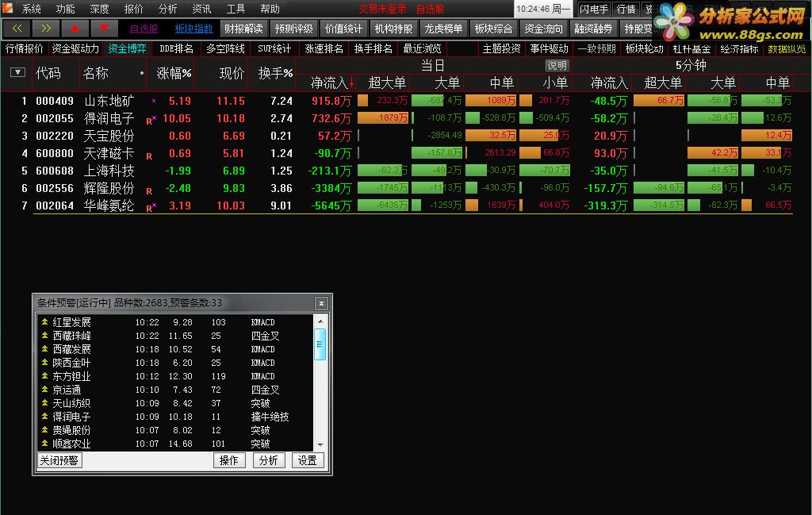Switch to the 事件驱动 tab
Screen dimensions: 812x515
click(549, 48)
